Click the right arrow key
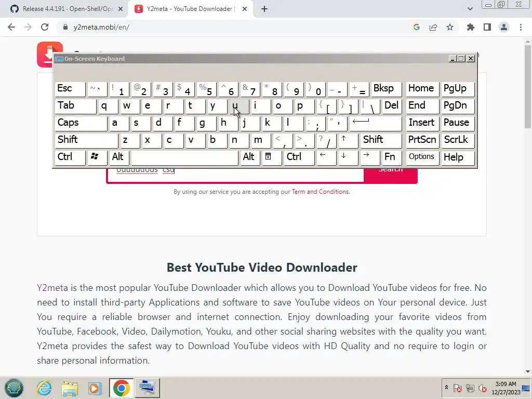Screen dimensions: 532x399 (x=370, y=157)
